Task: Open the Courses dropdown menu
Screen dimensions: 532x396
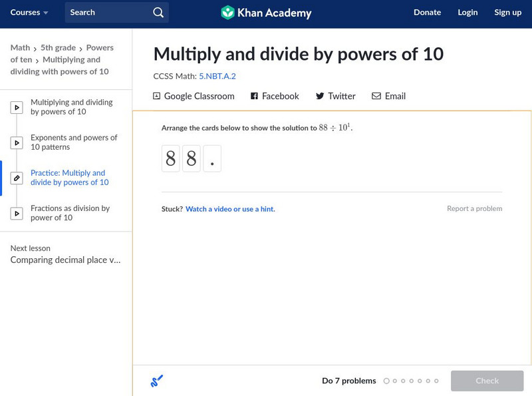Action: pos(29,13)
